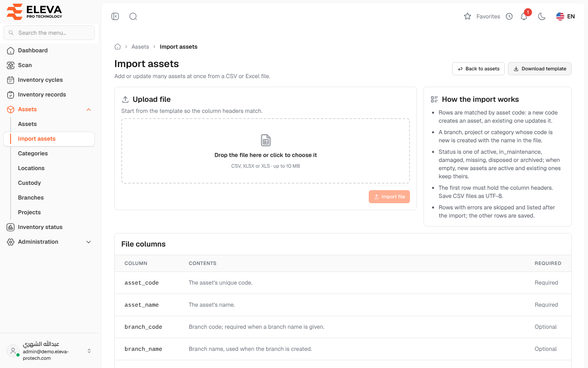
Task: Click Back to assets button
Action: pos(478,69)
